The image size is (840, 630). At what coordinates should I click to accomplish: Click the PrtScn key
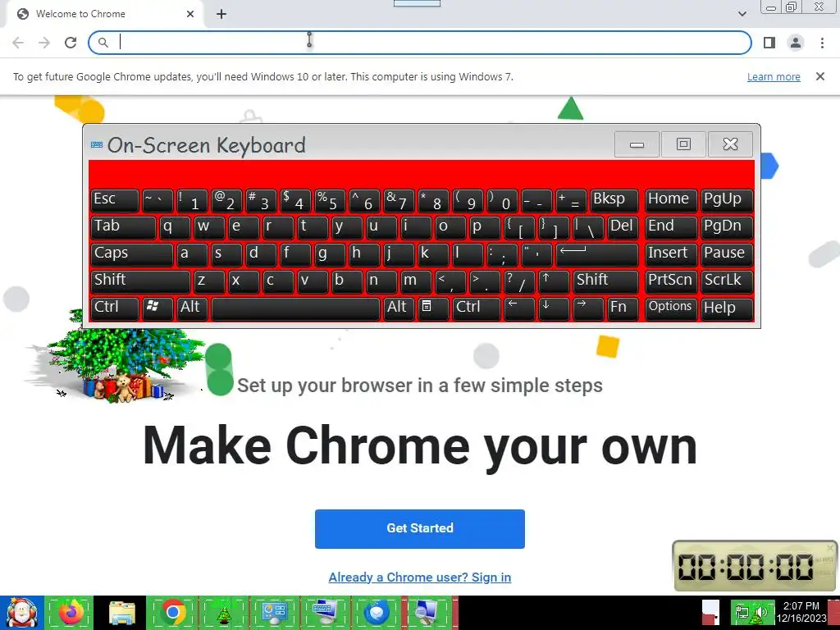[x=671, y=282]
